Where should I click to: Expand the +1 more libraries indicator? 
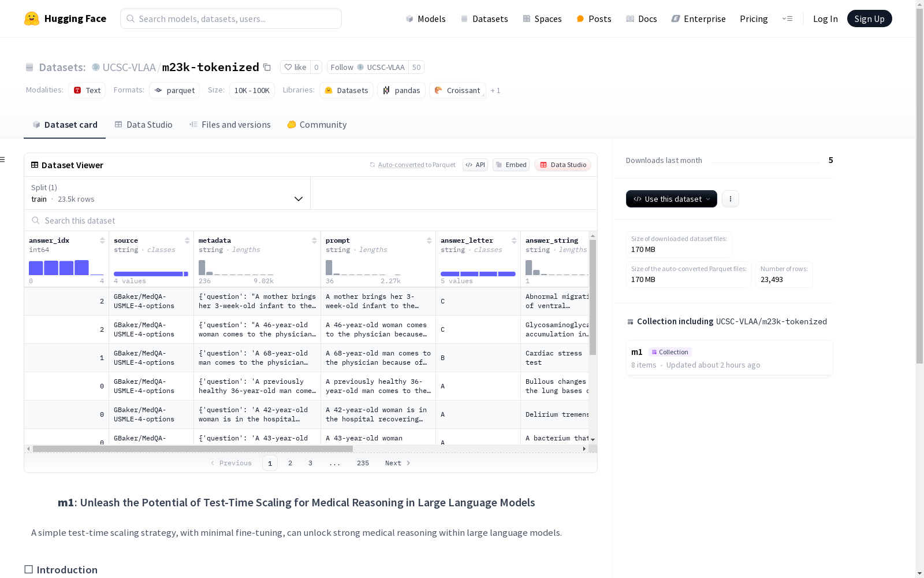[495, 91]
